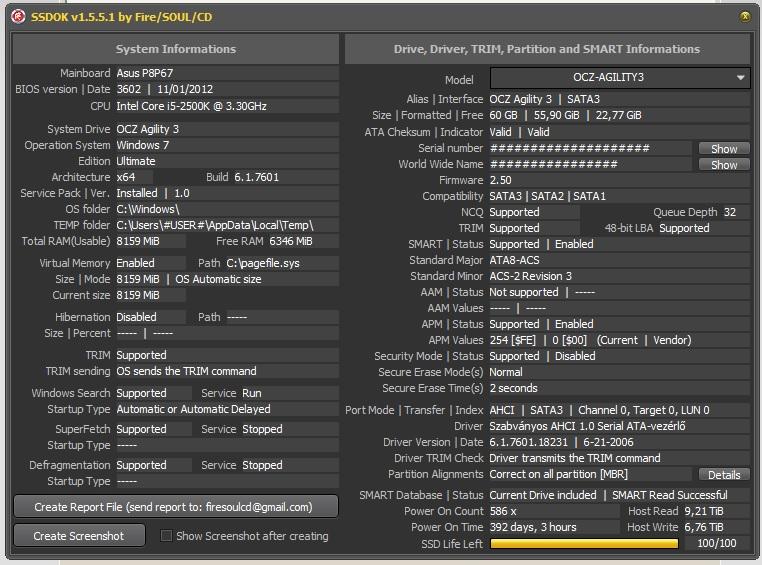Open Partition Alignments Details
Screen dimensions: 762x565
point(724,475)
